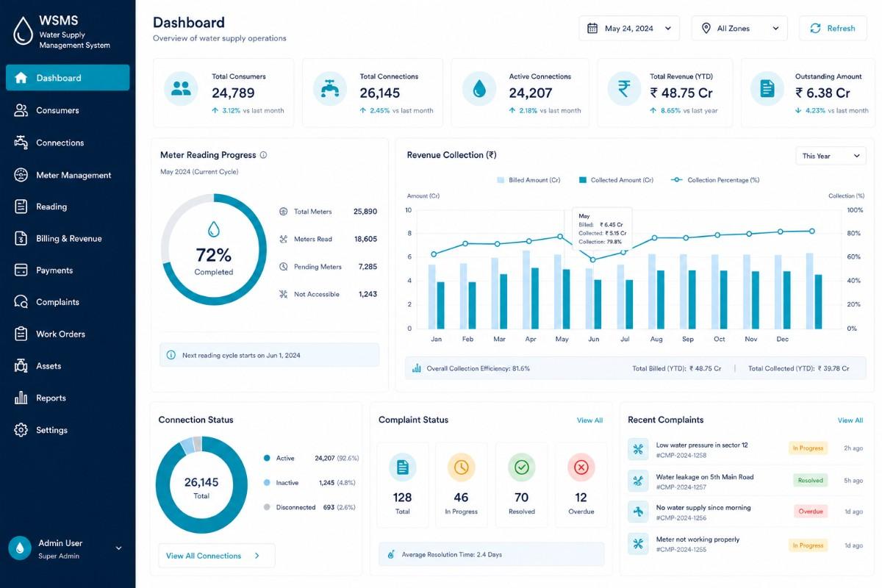Open the Reading sidebar icon
This screenshot has width=882, height=588.
(21, 207)
